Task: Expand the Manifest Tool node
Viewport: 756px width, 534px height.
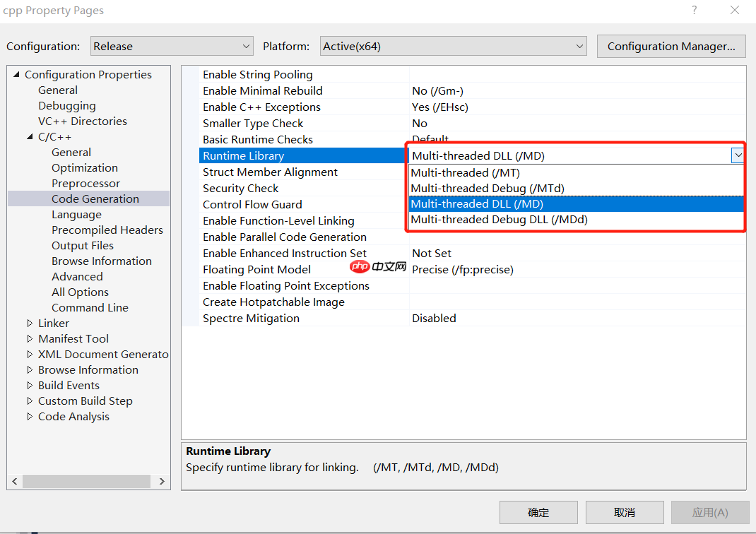Action: (30, 339)
